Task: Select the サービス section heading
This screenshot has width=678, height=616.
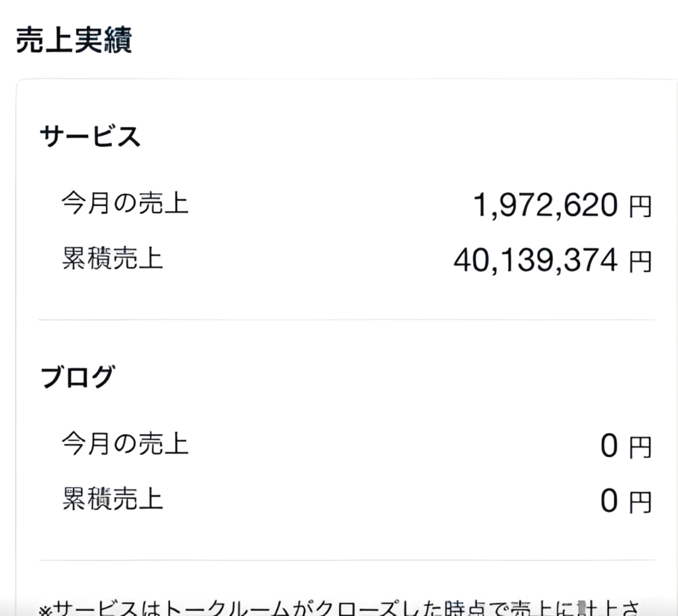Action: click(x=91, y=136)
